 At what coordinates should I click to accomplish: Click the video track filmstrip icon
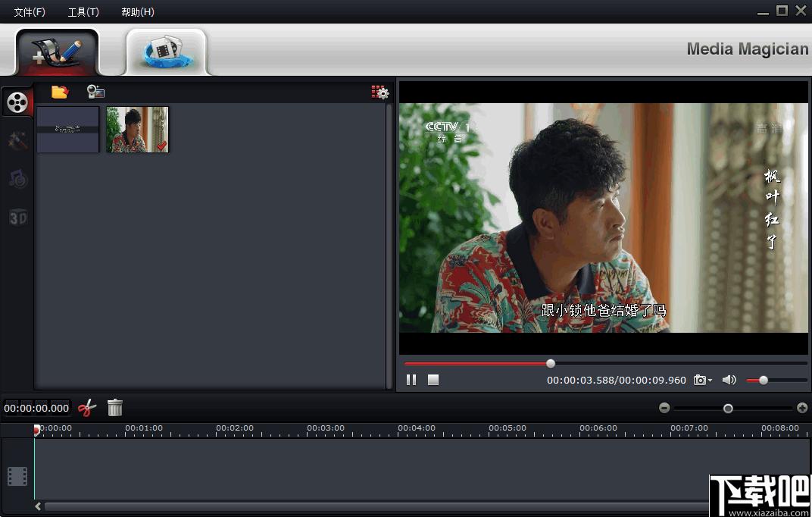click(17, 477)
